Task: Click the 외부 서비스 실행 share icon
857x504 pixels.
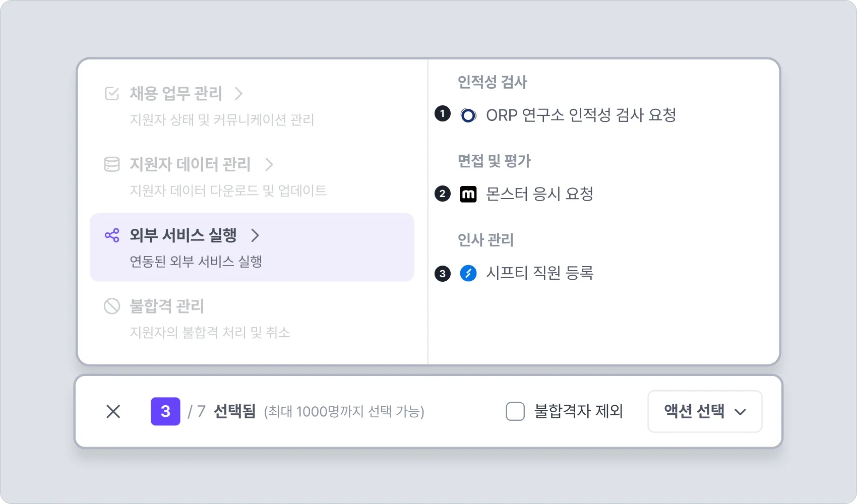Action: (112, 235)
